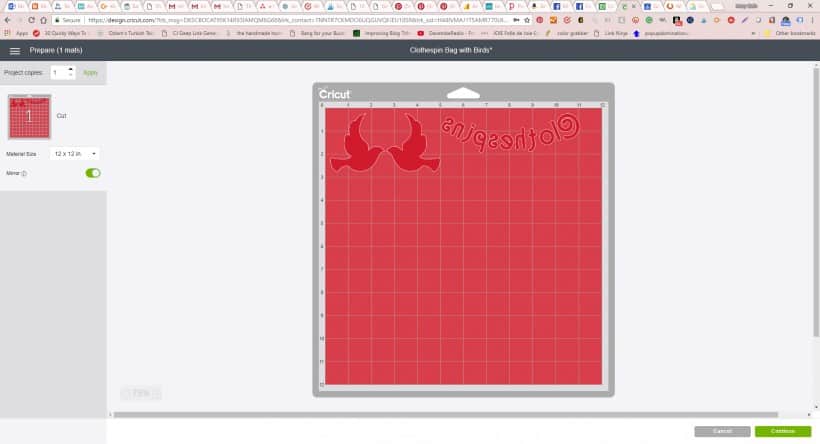This screenshot has height=444, width=820.
Task: Switch to the first Gmail tab
Action: coord(174,6)
